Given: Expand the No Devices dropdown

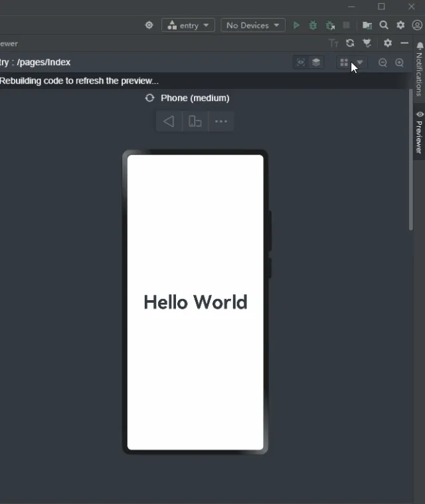Looking at the screenshot, I should 253,25.
